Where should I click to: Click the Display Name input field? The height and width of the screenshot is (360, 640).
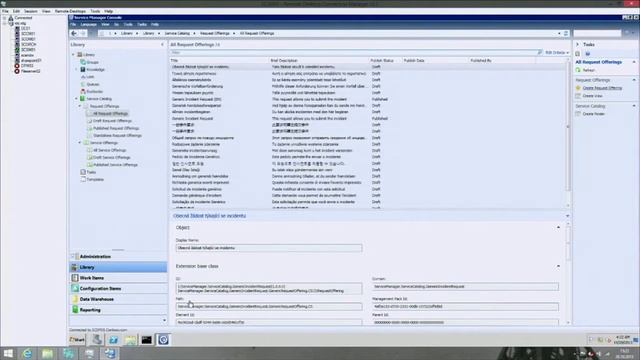point(269,248)
